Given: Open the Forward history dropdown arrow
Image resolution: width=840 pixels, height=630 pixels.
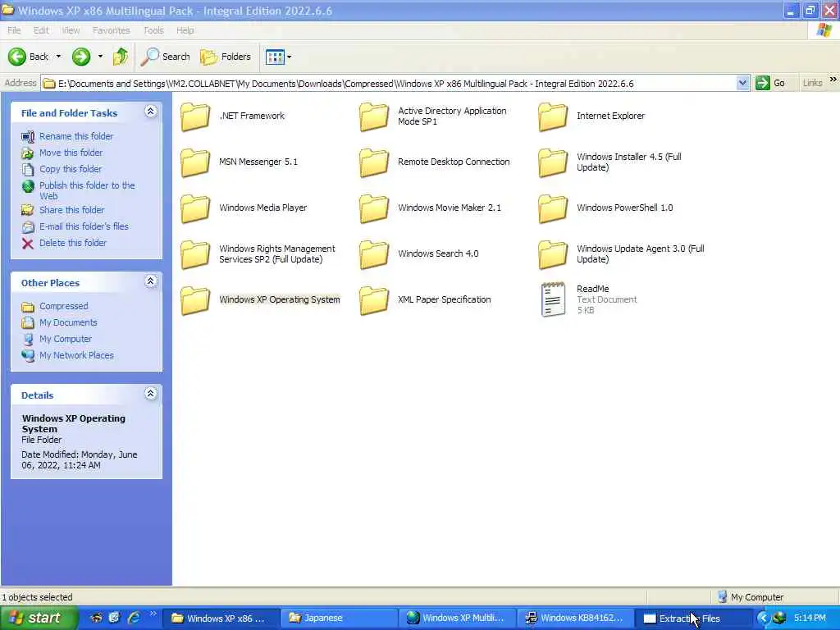Looking at the screenshot, I should [x=99, y=57].
